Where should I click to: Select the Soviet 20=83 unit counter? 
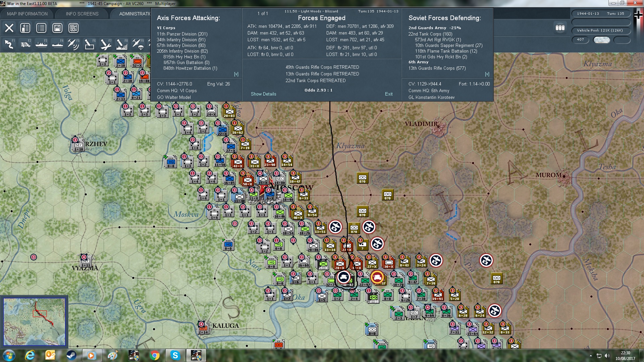pos(229,112)
